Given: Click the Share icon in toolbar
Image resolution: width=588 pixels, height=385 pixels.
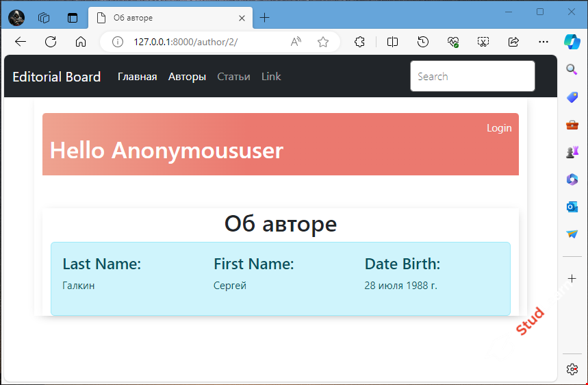Looking at the screenshot, I should (x=514, y=42).
